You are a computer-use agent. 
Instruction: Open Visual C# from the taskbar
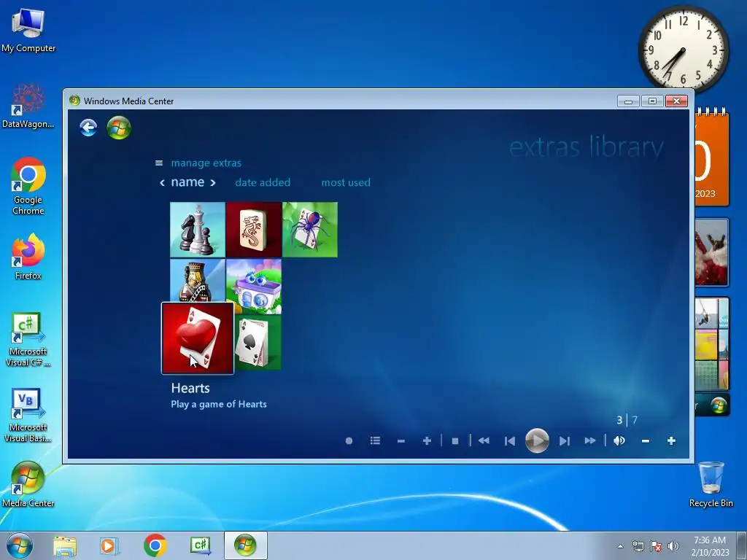click(200, 545)
